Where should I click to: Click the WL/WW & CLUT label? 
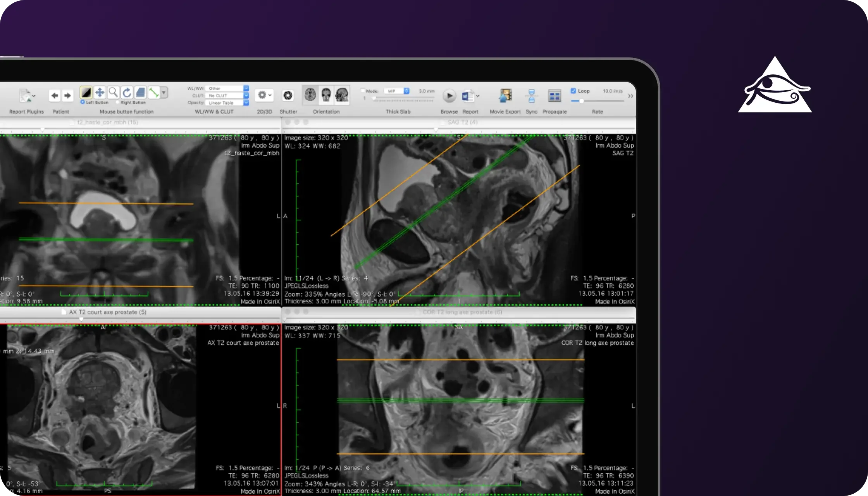214,112
